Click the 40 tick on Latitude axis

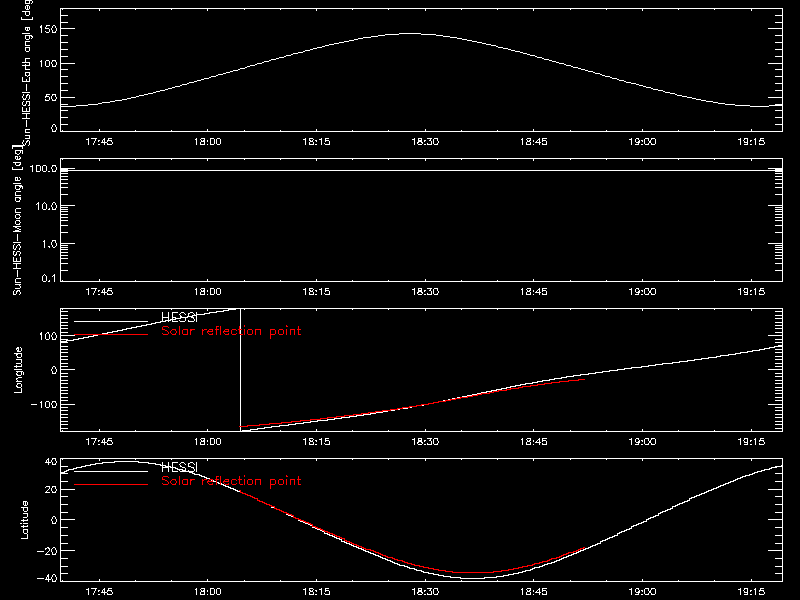tap(51, 462)
